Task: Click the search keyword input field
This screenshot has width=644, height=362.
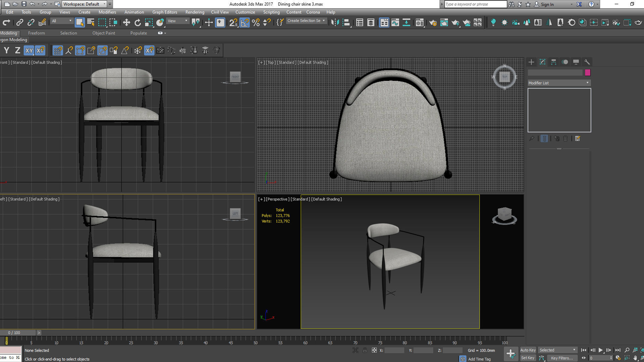Action: point(476,4)
